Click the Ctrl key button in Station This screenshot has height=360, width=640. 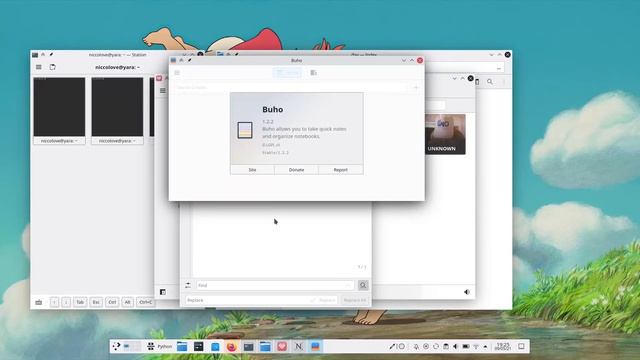pos(112,302)
